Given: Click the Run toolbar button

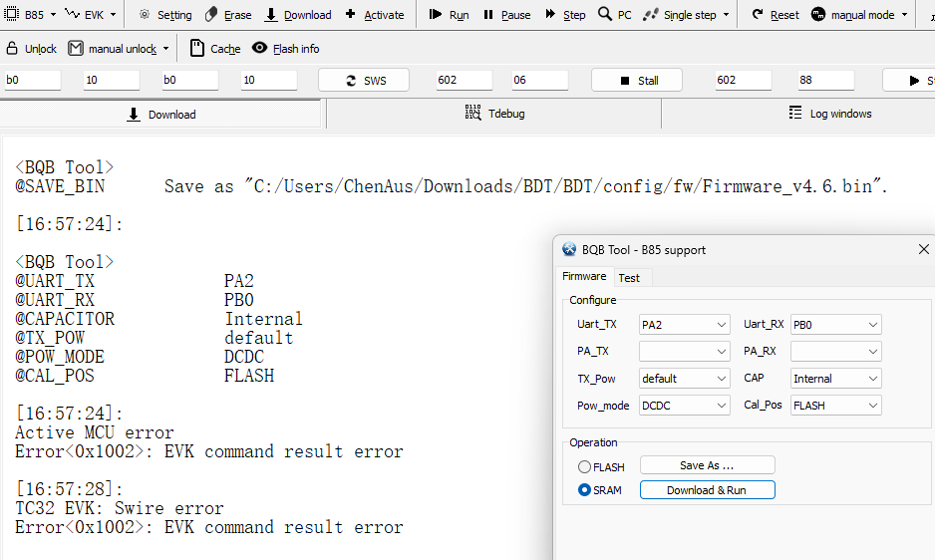Looking at the screenshot, I should tap(449, 14).
